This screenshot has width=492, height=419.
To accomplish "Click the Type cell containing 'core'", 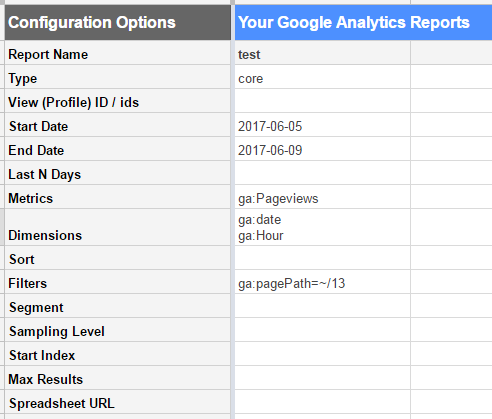I will pyautogui.click(x=322, y=77).
